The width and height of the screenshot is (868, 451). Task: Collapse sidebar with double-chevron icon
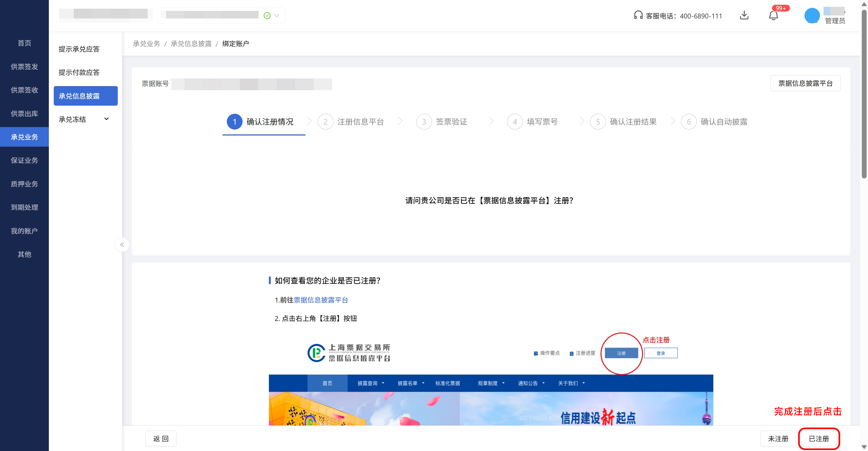(x=122, y=245)
